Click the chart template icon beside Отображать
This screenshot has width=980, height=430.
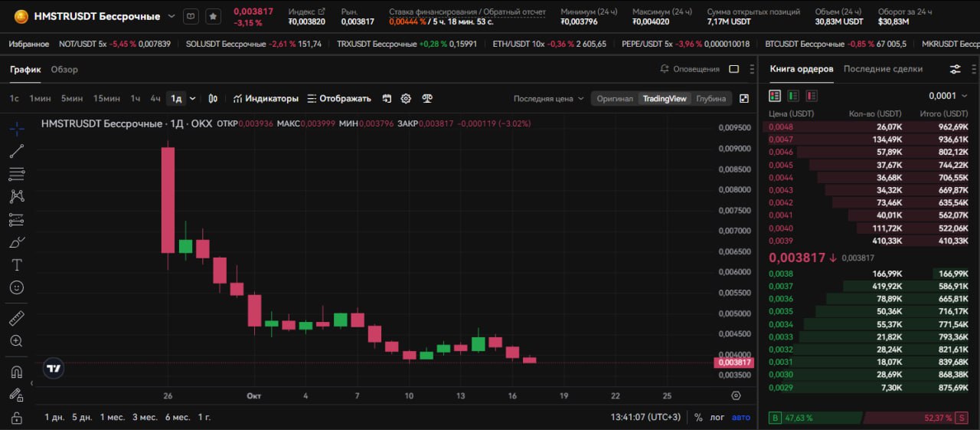click(387, 99)
